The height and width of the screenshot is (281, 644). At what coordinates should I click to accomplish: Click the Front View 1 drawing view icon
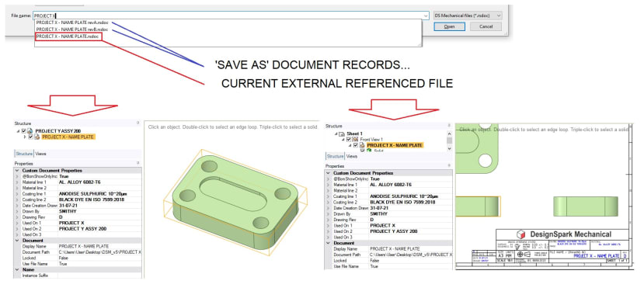[356, 140]
